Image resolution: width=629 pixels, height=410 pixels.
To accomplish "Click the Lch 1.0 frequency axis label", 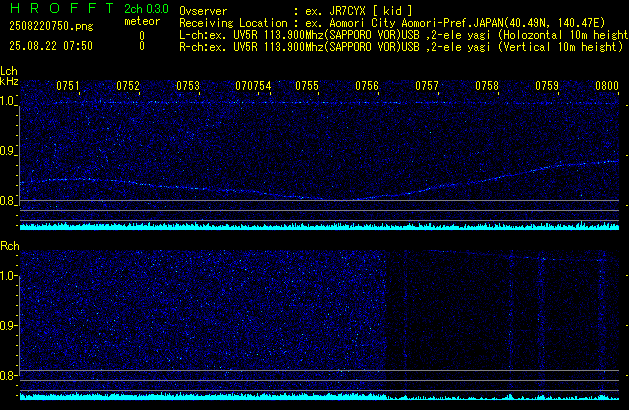I will [8, 101].
